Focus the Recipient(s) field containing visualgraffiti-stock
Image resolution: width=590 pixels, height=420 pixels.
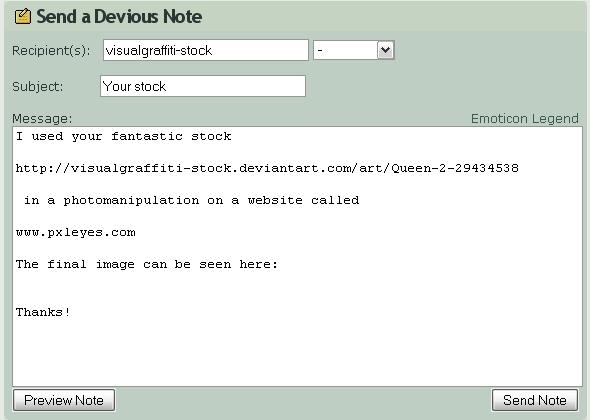coord(206,50)
